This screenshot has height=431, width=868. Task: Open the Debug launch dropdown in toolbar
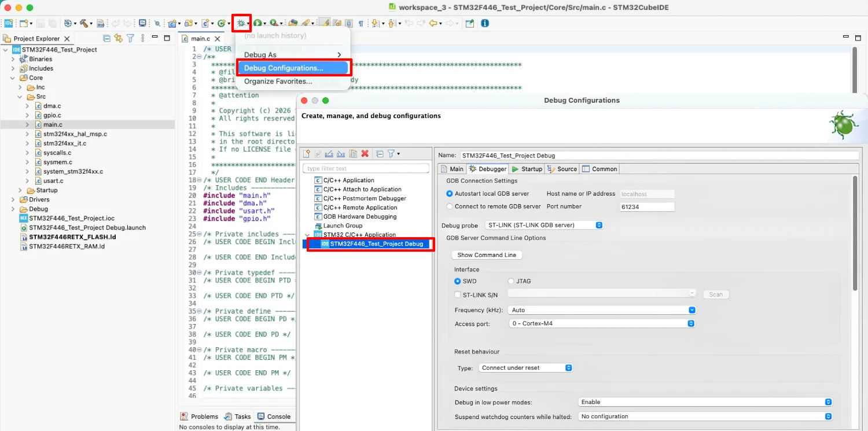[248, 24]
